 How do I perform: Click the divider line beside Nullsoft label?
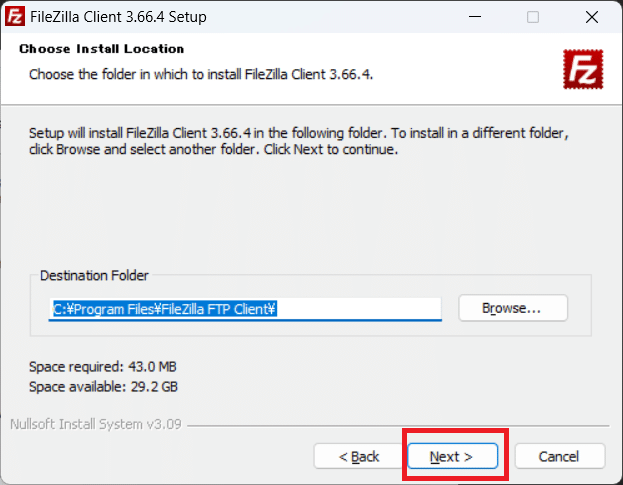400,425
